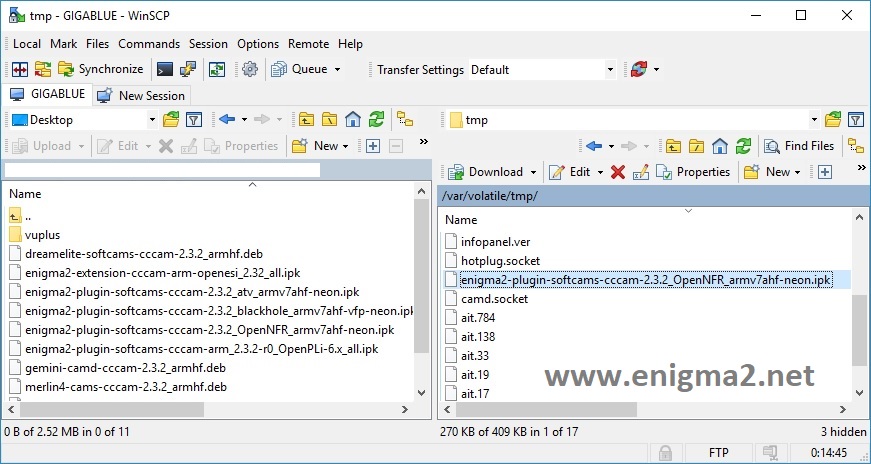Expand the remote New dropdown arrow
Screen dimensions: 871x464
click(x=798, y=172)
